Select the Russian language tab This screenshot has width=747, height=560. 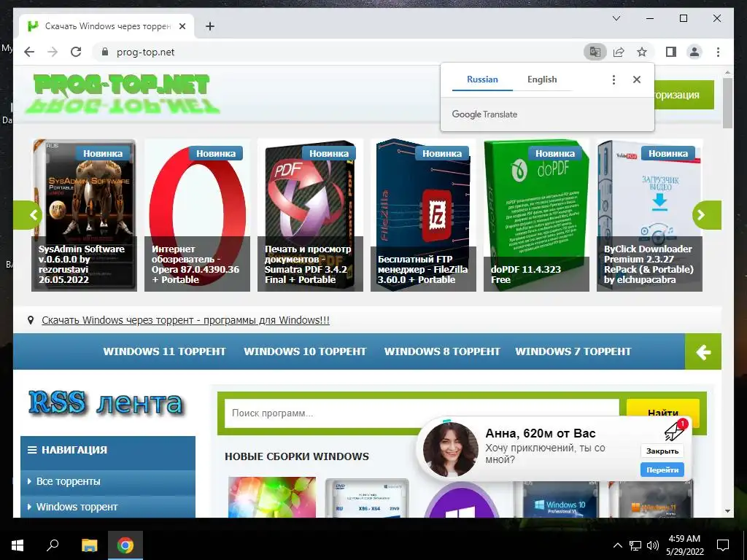pyautogui.click(x=482, y=79)
